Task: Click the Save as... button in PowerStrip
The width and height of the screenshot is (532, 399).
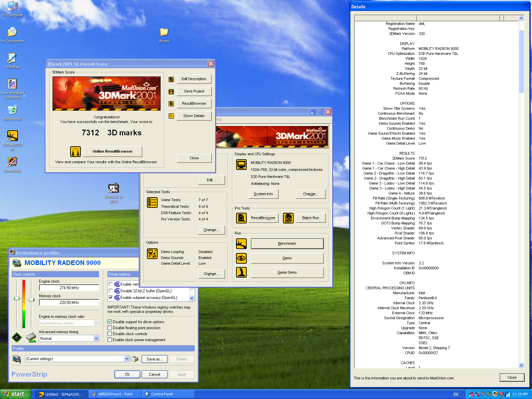Action: click(x=155, y=359)
